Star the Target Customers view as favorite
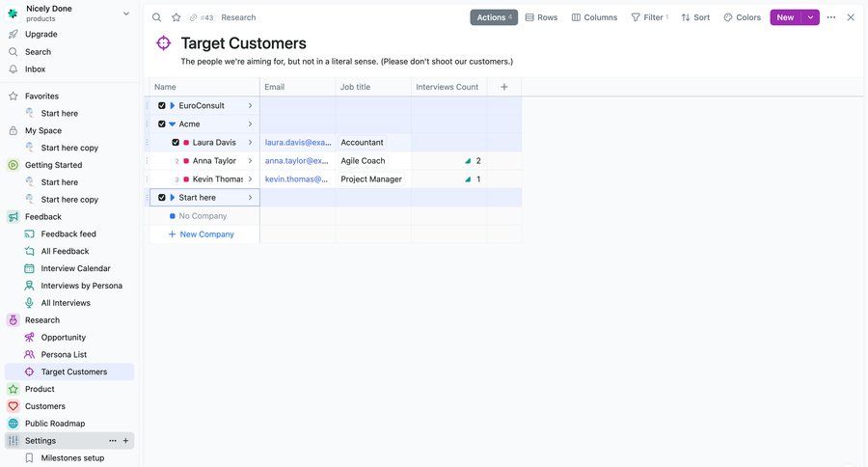Viewport: 868px width, 467px height. click(176, 17)
